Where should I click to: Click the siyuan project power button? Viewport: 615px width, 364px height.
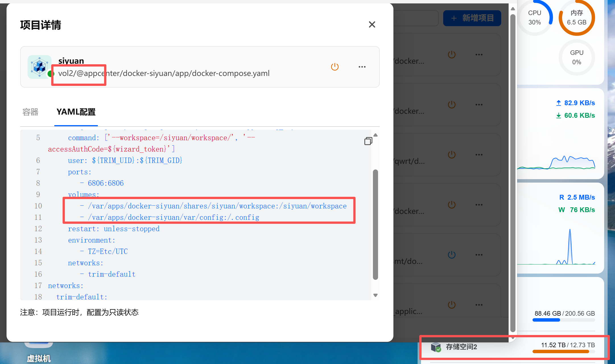tap(335, 67)
